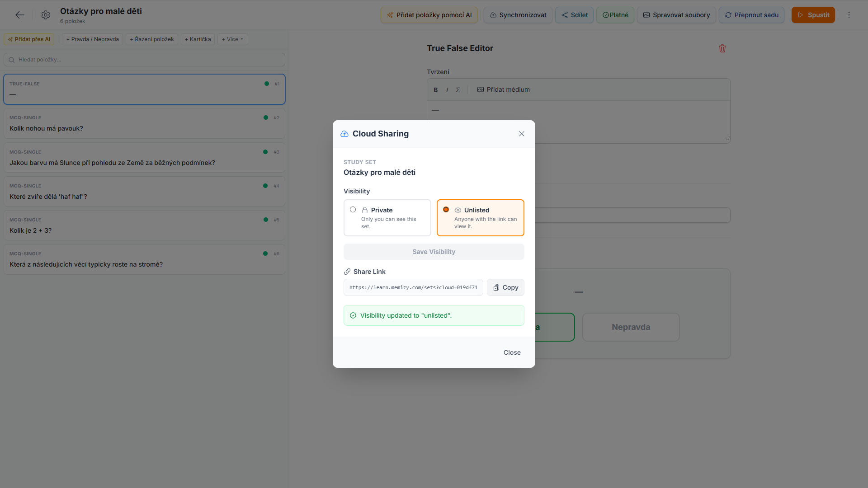Close Cloud Sharing dialog with X
The width and height of the screenshot is (868, 488).
522,134
